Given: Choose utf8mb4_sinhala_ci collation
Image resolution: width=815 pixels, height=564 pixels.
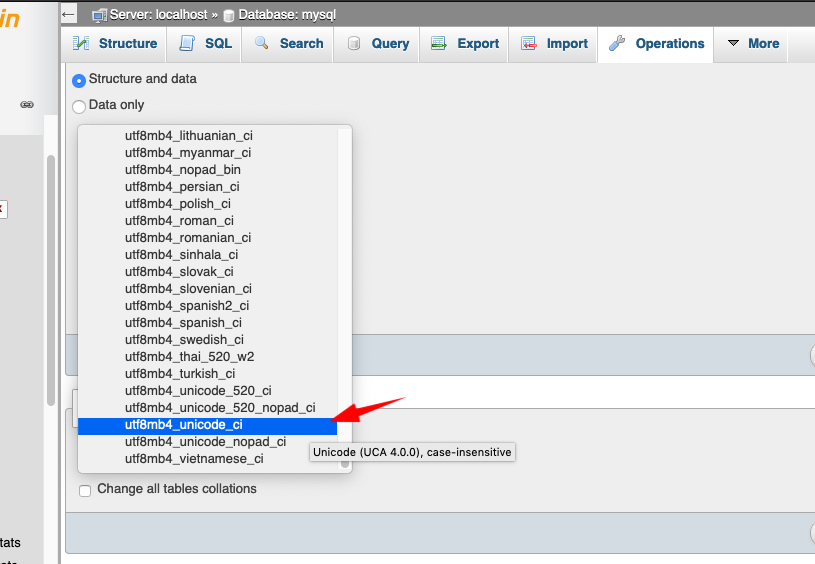Looking at the screenshot, I should coord(207,255).
